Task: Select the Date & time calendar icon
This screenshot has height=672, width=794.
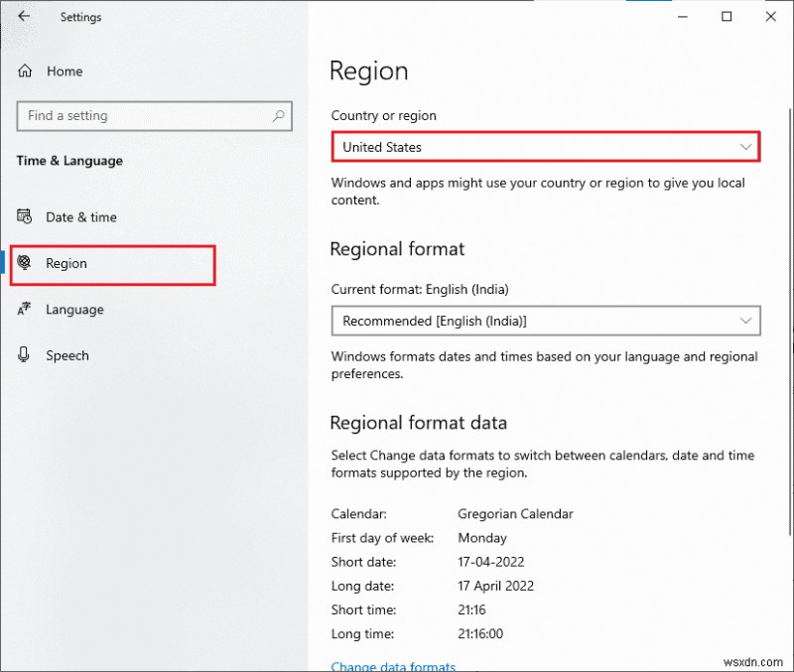Action: pos(24,216)
